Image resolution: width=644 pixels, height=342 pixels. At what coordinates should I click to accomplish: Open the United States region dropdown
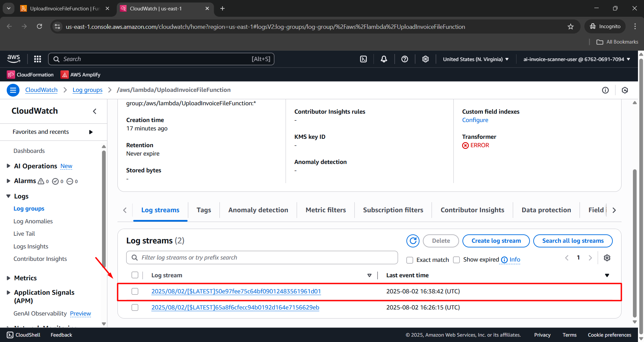tap(475, 59)
